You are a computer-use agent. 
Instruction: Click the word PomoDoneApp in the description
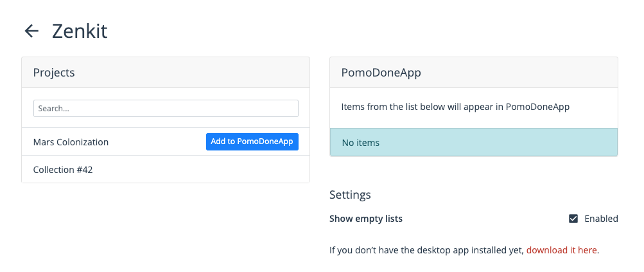537,107
